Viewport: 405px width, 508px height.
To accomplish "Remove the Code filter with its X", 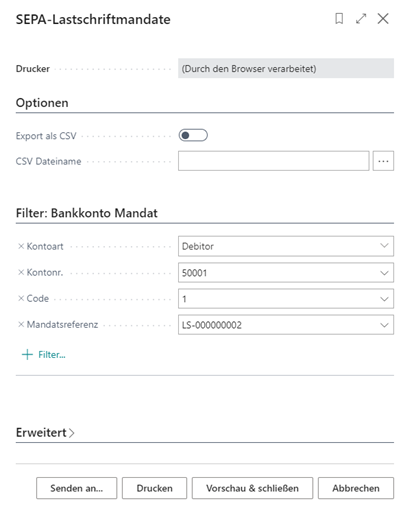I will (x=21, y=298).
